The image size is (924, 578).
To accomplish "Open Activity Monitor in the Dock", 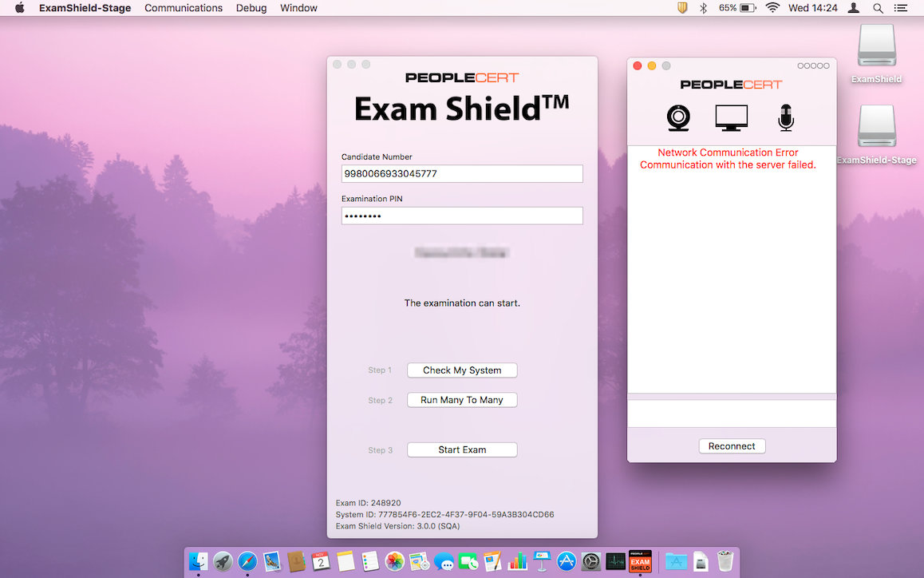I will coord(615,561).
